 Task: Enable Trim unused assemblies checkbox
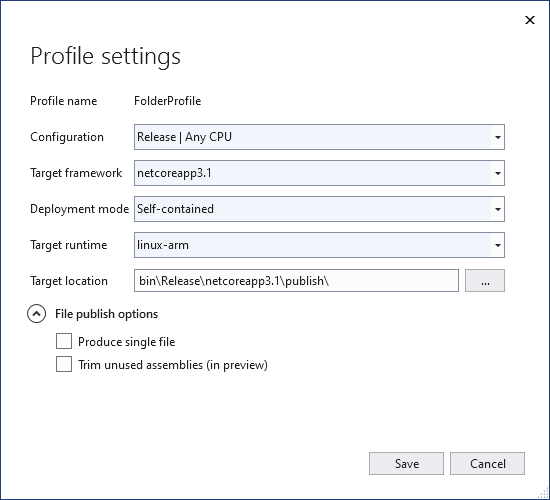coord(64,364)
